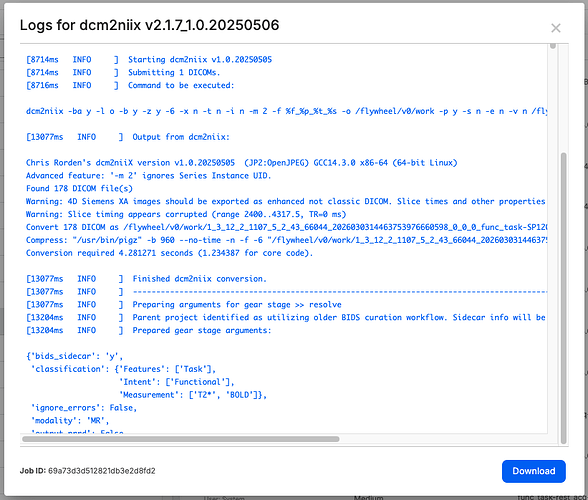Click the 'Command to be executed:' log line
Image resolution: width=588 pixels, height=500 pixels.
[130, 86]
